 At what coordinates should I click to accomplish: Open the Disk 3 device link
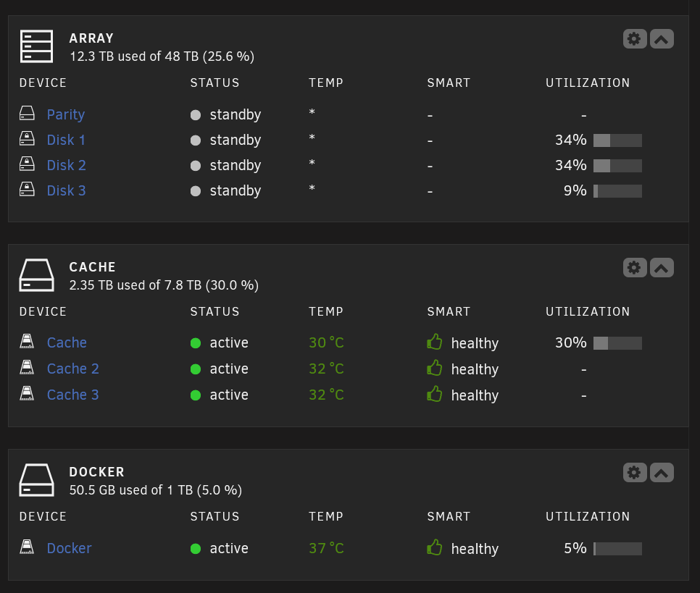(x=67, y=190)
